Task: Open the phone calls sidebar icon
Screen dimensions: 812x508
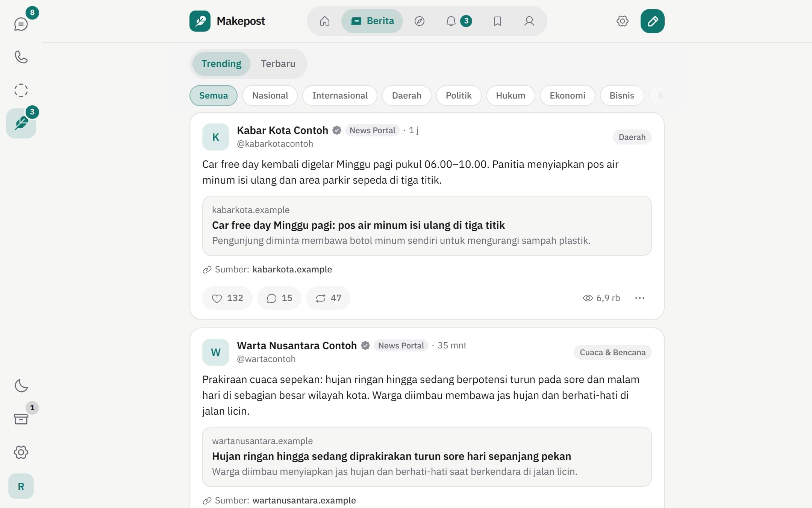Action: click(x=21, y=57)
